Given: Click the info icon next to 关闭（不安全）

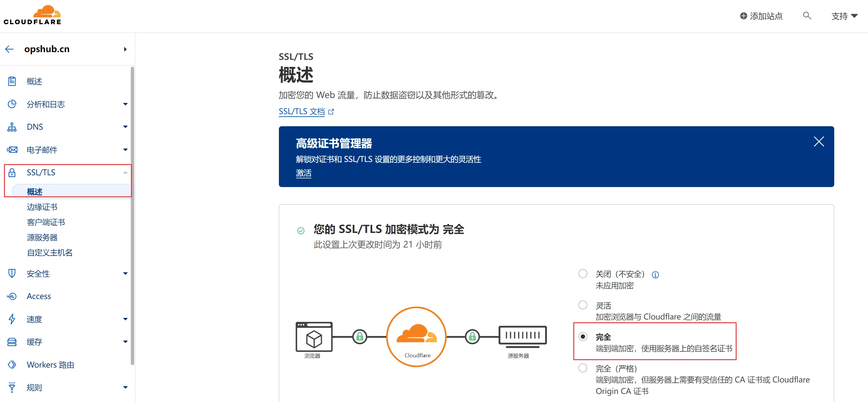Looking at the screenshot, I should click(655, 275).
